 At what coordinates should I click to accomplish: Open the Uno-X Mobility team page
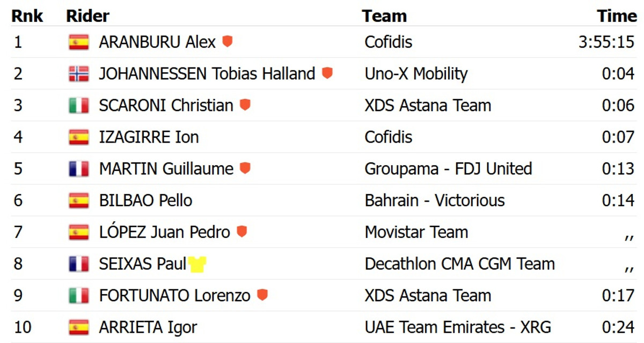[x=416, y=73]
